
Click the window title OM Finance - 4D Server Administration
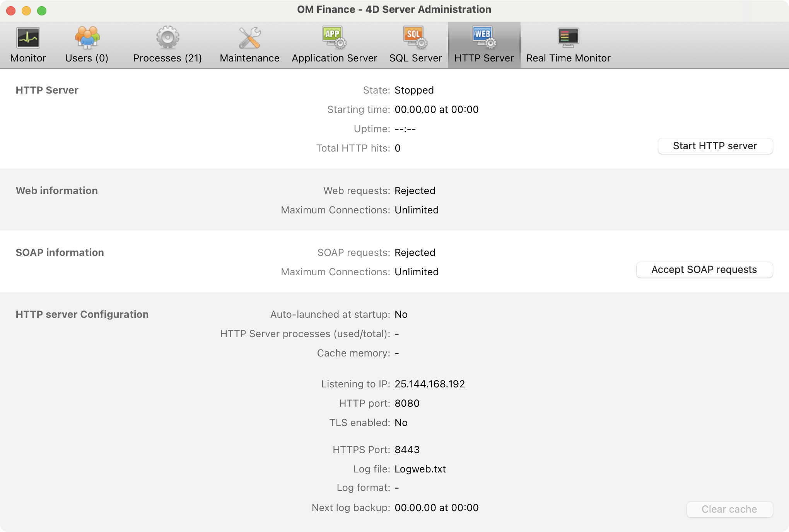(394, 9)
